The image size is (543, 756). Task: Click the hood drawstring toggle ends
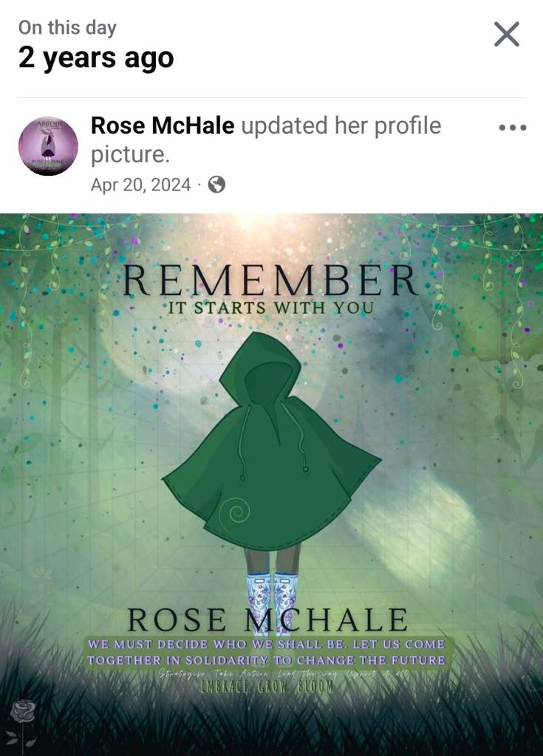point(273,472)
